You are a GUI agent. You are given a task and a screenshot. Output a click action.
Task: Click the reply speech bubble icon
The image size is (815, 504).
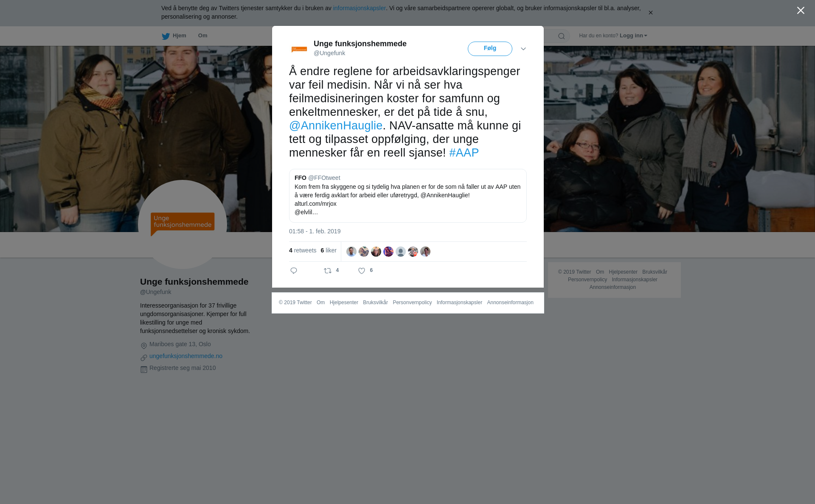294,271
